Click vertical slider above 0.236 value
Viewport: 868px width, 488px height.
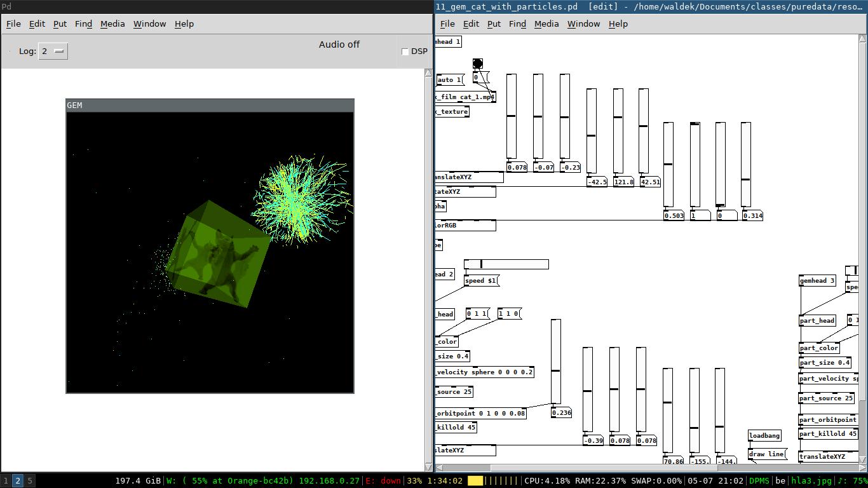(x=556, y=361)
